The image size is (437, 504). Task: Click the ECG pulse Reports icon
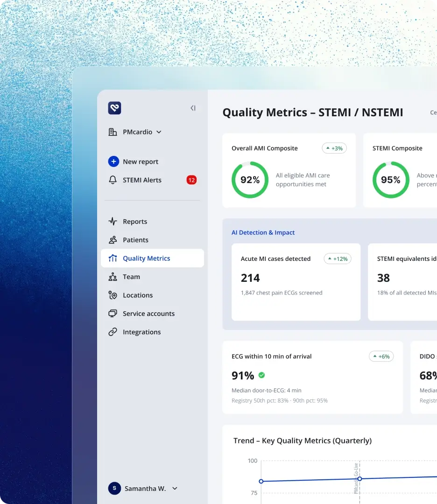[113, 221]
